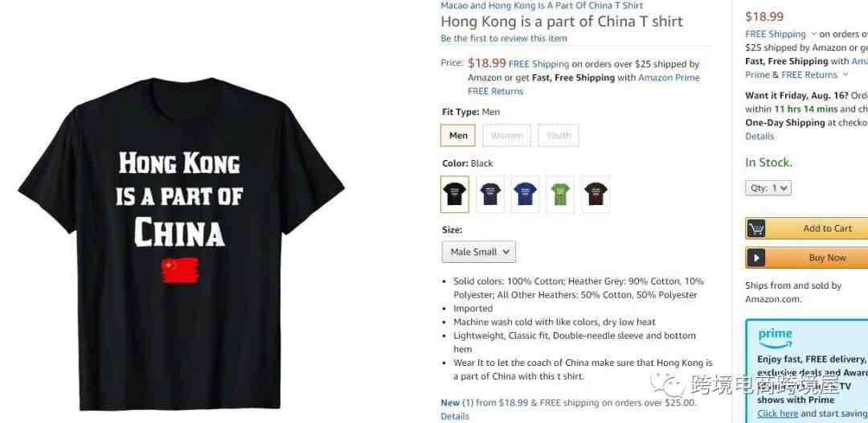Click the Chinese flag graphic on the shirt
The width and height of the screenshot is (868, 423).
coord(180,270)
